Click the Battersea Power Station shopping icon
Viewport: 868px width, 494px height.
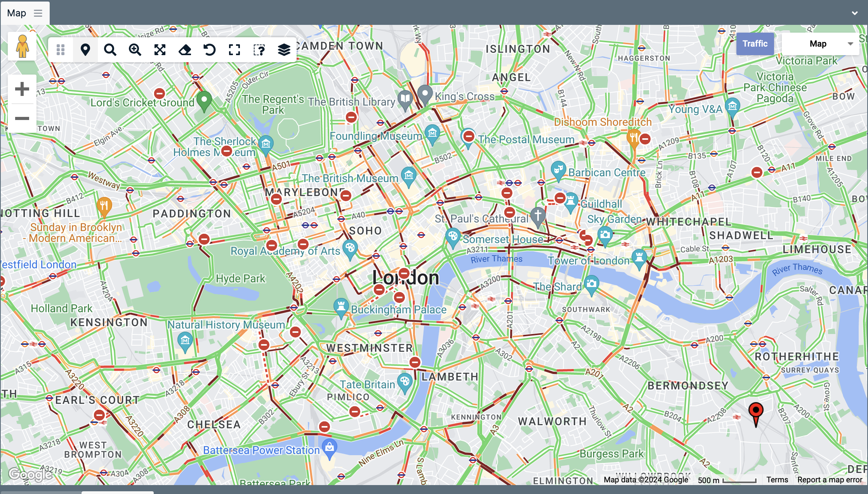tap(330, 449)
